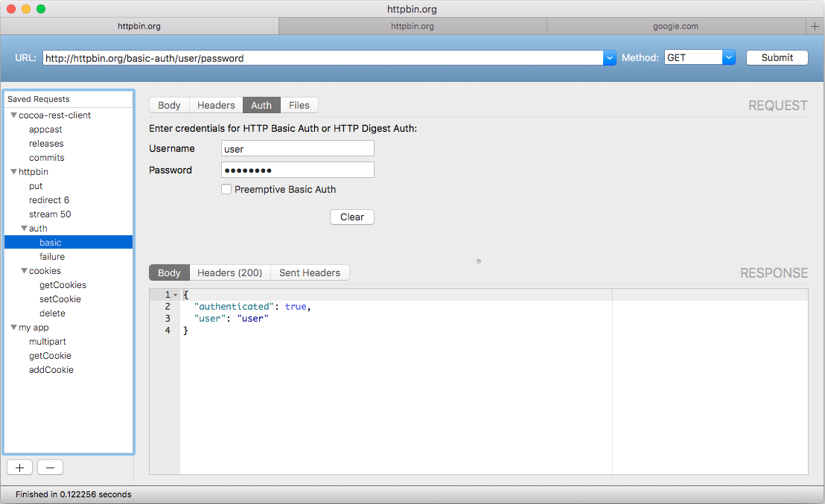The image size is (825, 504).
Task: Remove saved request with minus button
Action: [50, 468]
